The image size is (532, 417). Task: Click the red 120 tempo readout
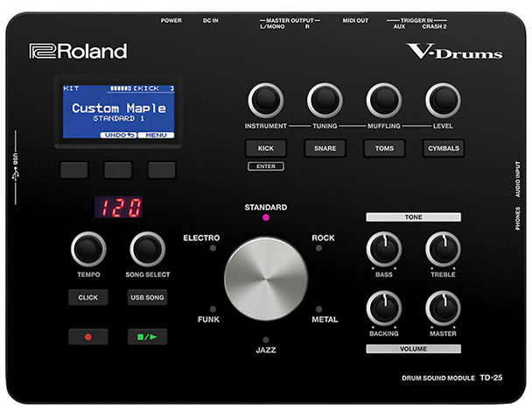tap(119, 207)
